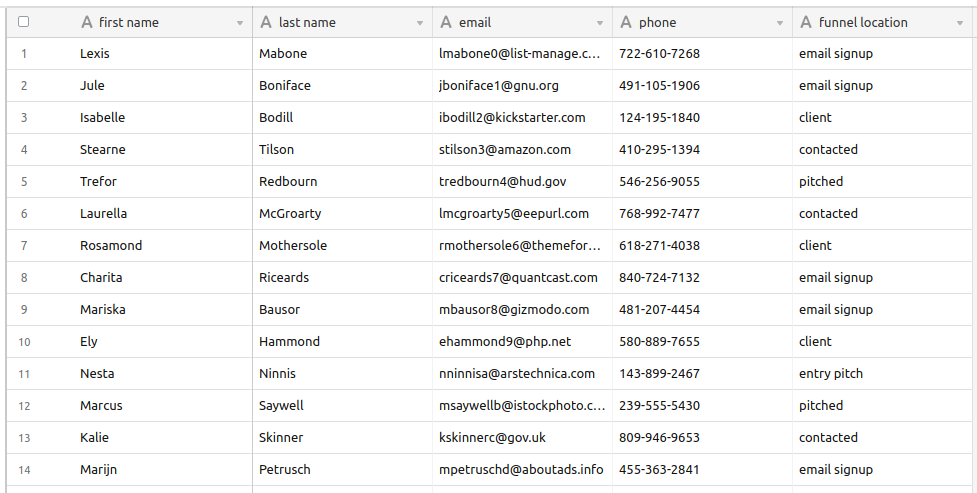The width and height of the screenshot is (977, 493).
Task: Select row number 12
Action: click(x=24, y=406)
